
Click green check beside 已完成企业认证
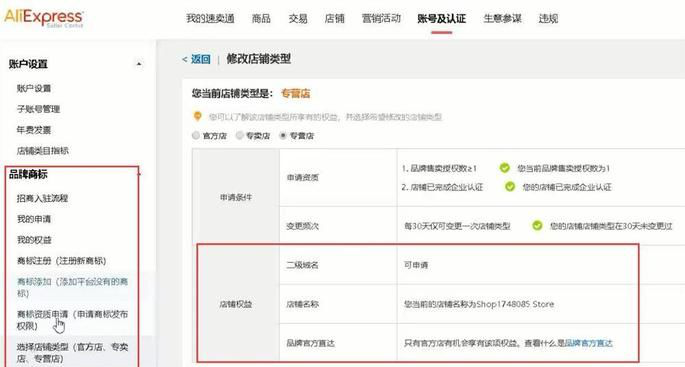509,187
